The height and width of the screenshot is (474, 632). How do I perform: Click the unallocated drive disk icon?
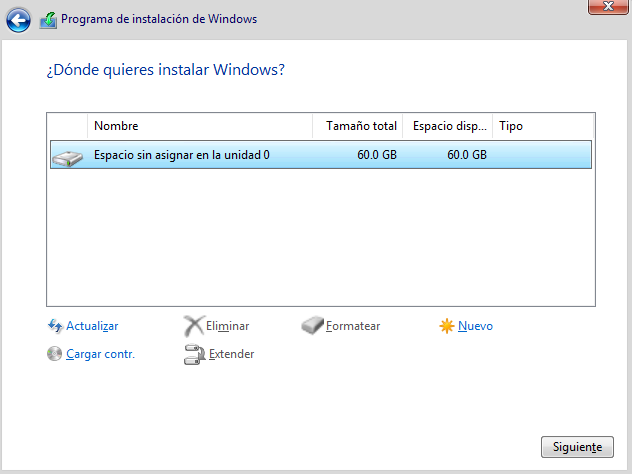coord(67,158)
